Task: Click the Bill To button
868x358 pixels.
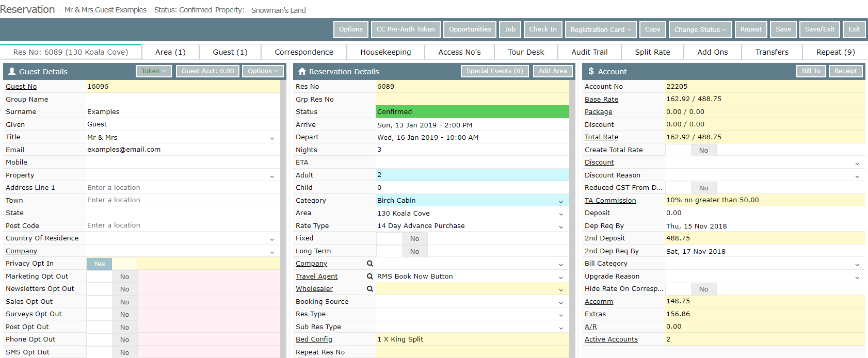Action: [811, 71]
